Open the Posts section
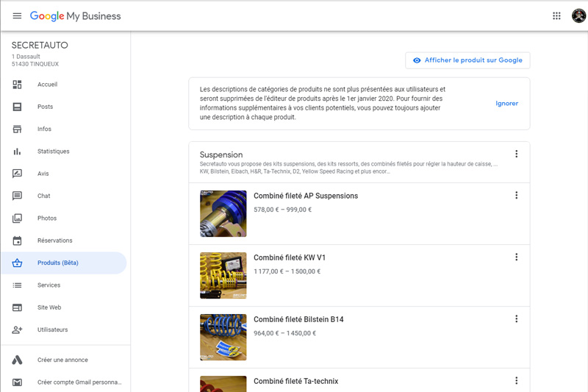 tap(45, 107)
